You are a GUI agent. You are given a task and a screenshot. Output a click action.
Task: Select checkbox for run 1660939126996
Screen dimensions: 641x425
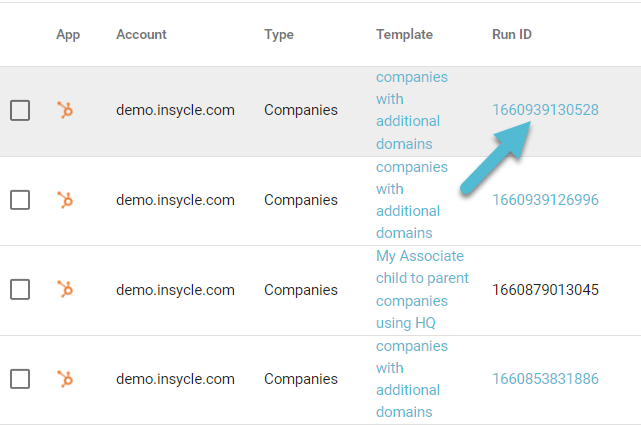tap(20, 200)
